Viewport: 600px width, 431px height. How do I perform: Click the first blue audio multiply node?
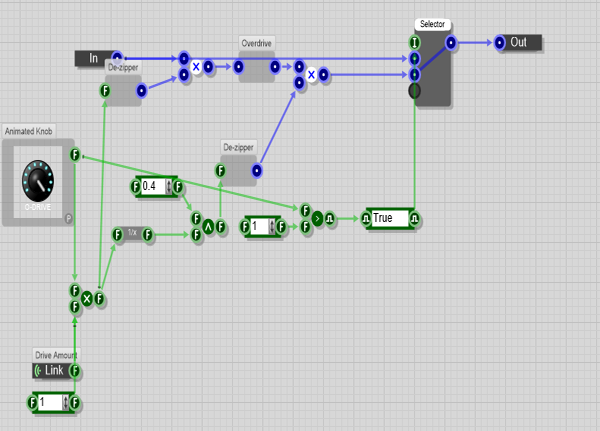(x=196, y=67)
